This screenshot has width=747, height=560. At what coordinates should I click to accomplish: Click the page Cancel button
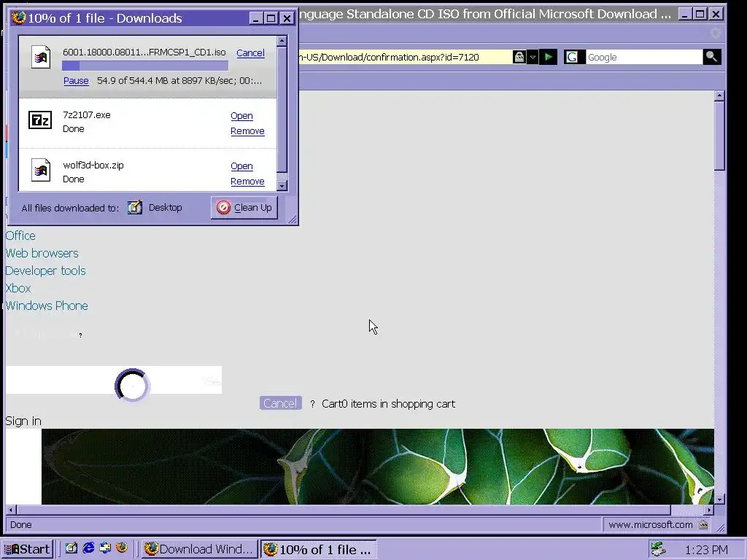[x=281, y=403]
